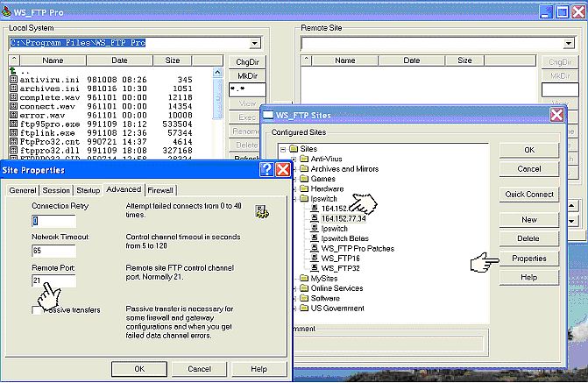Sort local files by Date column
Image resolution: width=588 pixels, height=383 pixels.
click(x=119, y=60)
